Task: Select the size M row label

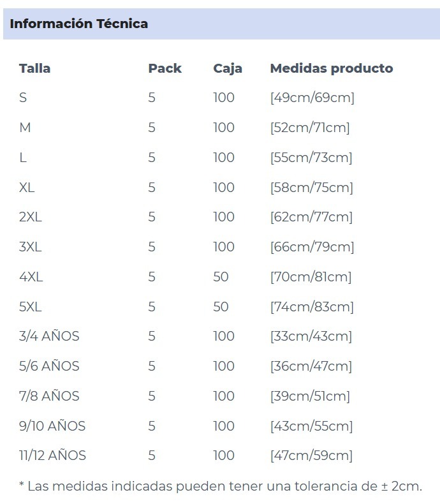Action: (25, 128)
